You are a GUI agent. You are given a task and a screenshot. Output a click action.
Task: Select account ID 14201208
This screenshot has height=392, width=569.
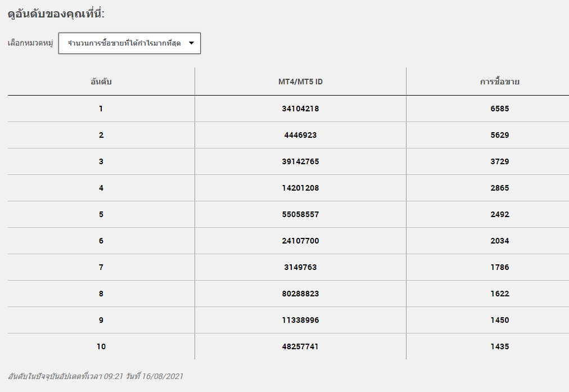point(300,188)
